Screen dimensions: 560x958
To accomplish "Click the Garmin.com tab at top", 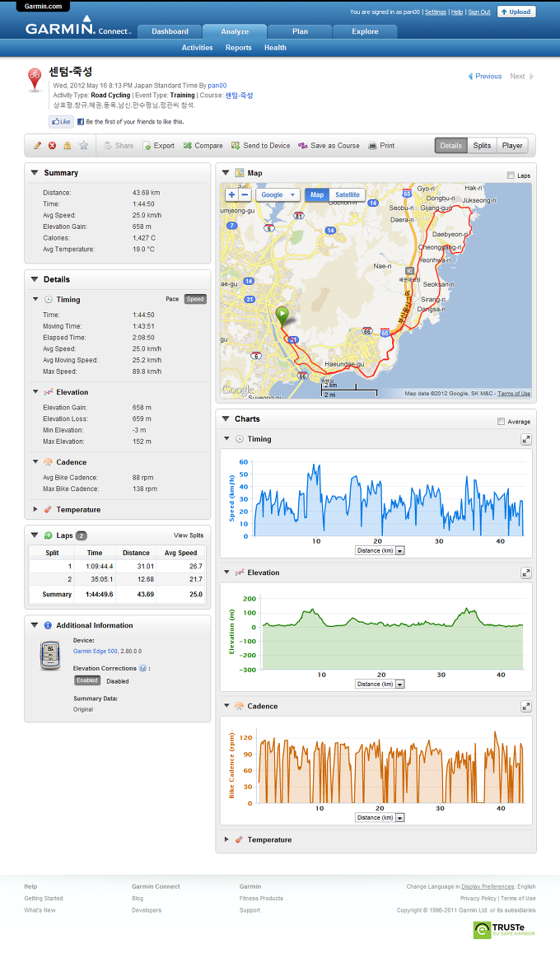I will coord(43,6).
